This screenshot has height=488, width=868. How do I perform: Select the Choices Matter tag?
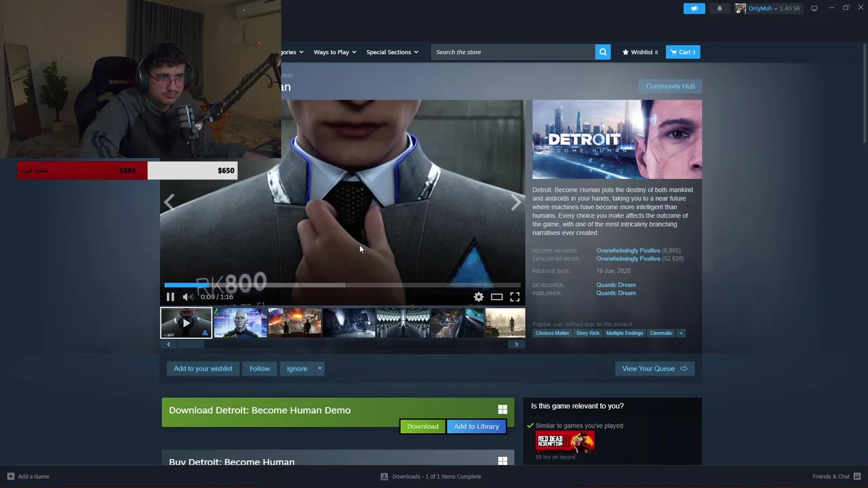(x=552, y=333)
